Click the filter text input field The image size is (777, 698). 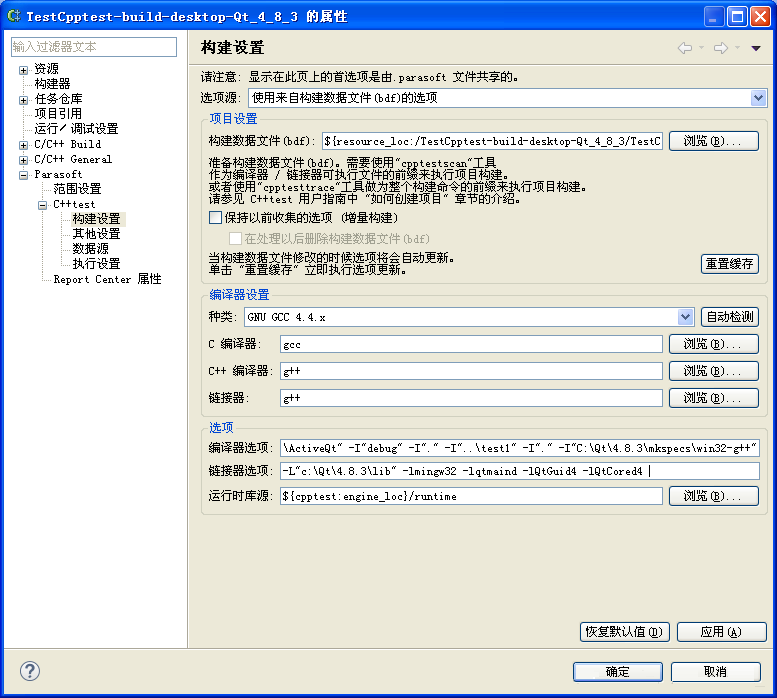(x=94, y=47)
